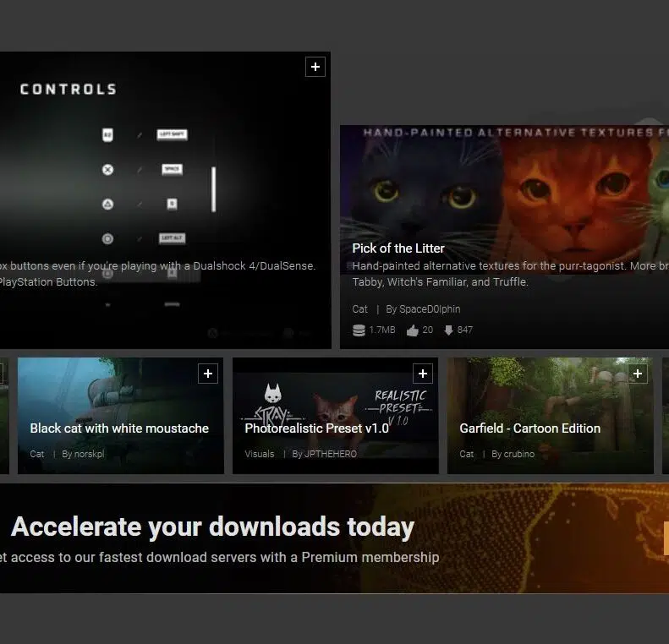Click plus icon on Black cat with white moustache
Viewport: 669px width, 644px height.
[x=208, y=374]
